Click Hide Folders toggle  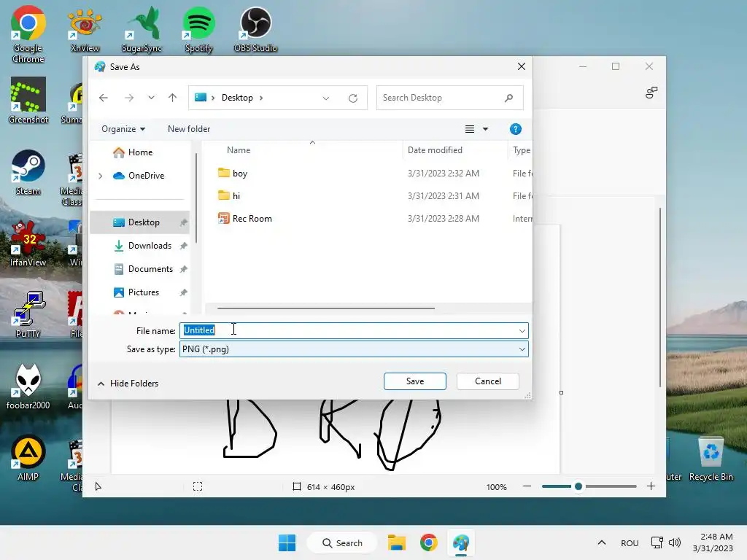pyautogui.click(x=128, y=384)
